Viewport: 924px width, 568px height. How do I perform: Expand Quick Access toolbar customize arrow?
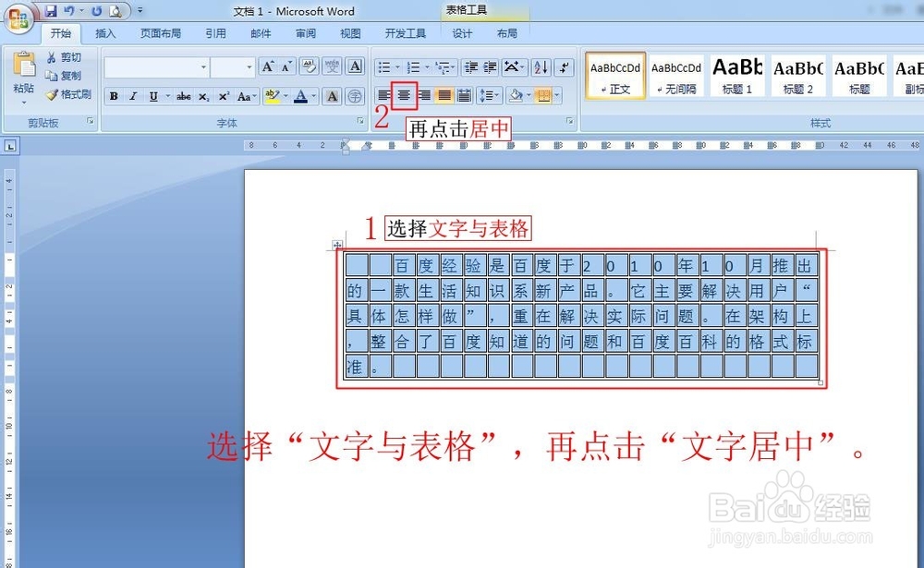point(140,10)
